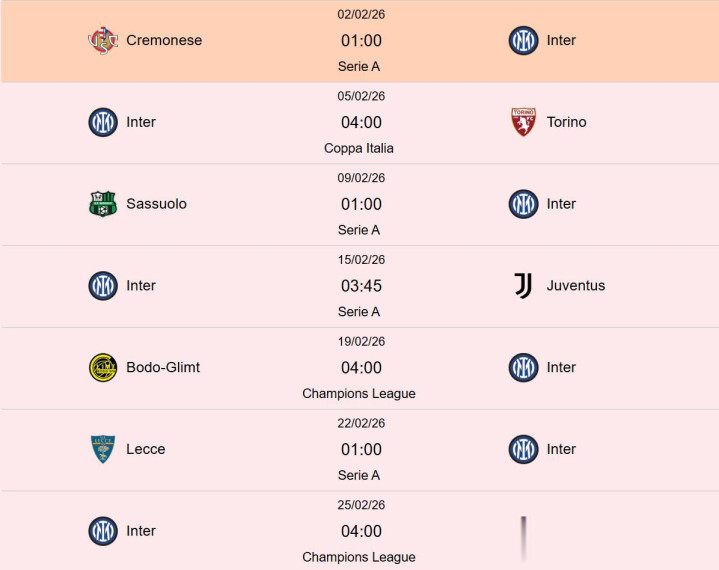Select the Lecce team name

(146, 450)
